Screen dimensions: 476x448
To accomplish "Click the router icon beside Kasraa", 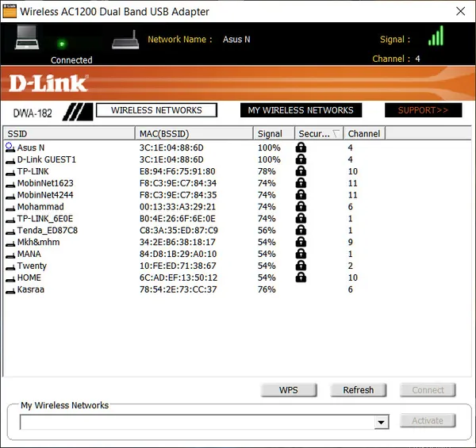I will click(x=10, y=291).
